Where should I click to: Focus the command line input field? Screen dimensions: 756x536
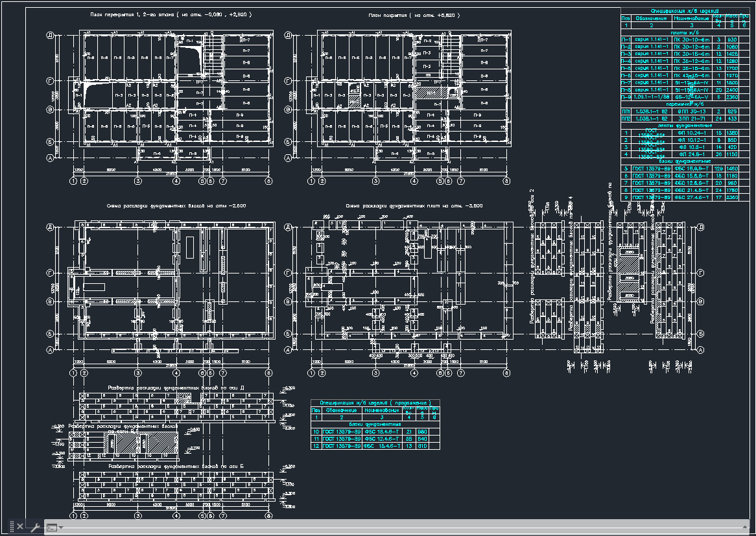coord(389,528)
